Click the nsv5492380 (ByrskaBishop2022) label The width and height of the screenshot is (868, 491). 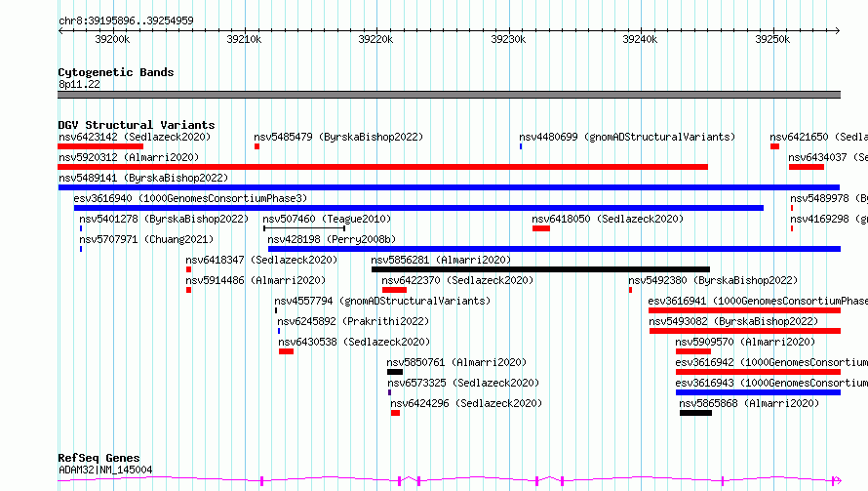coord(713,280)
